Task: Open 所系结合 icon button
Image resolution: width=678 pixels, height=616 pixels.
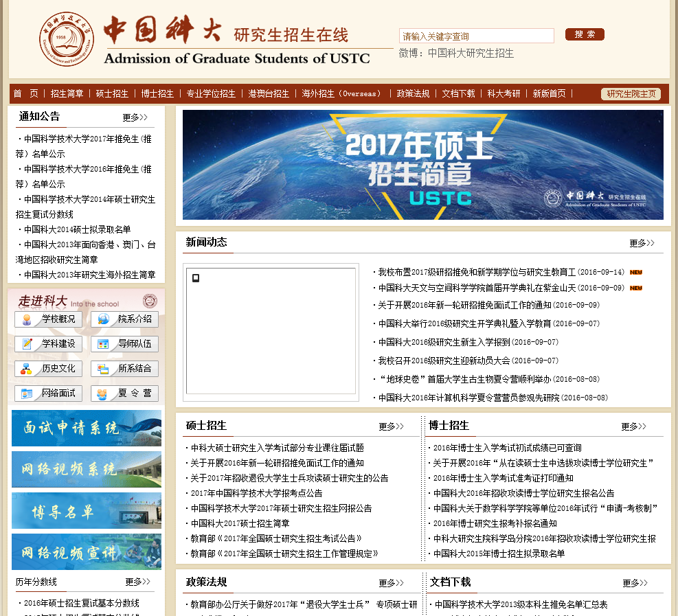Action: click(124, 369)
